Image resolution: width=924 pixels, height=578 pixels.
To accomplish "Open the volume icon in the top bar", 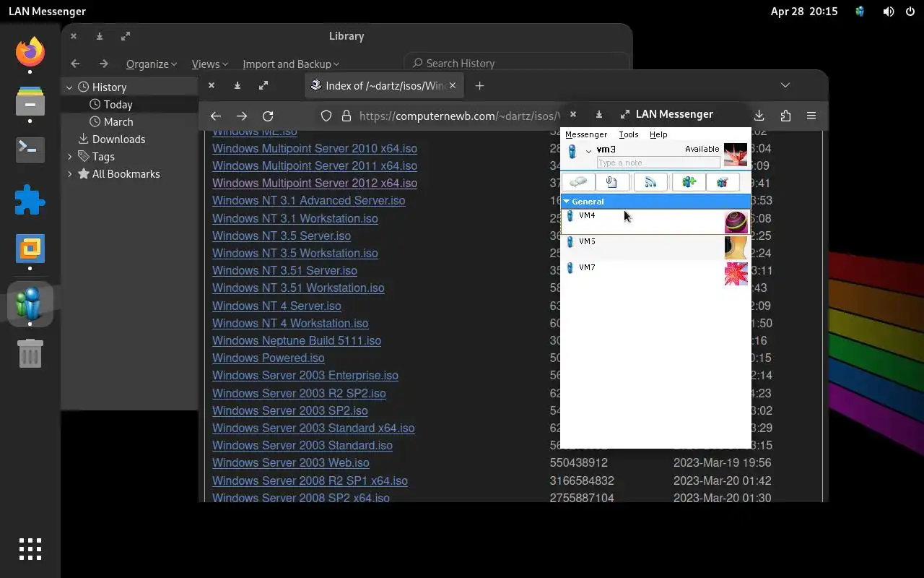I will (x=889, y=12).
